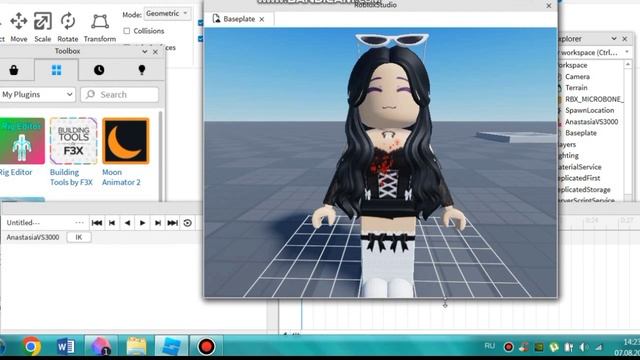Select the Move tool
The width and height of the screenshot is (640, 360).
[x=19, y=27]
